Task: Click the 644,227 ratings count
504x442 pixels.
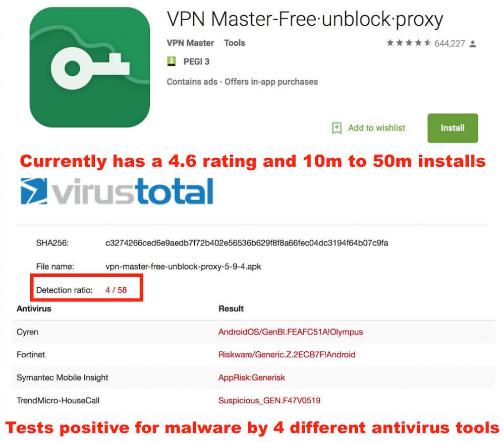Action: (x=450, y=43)
